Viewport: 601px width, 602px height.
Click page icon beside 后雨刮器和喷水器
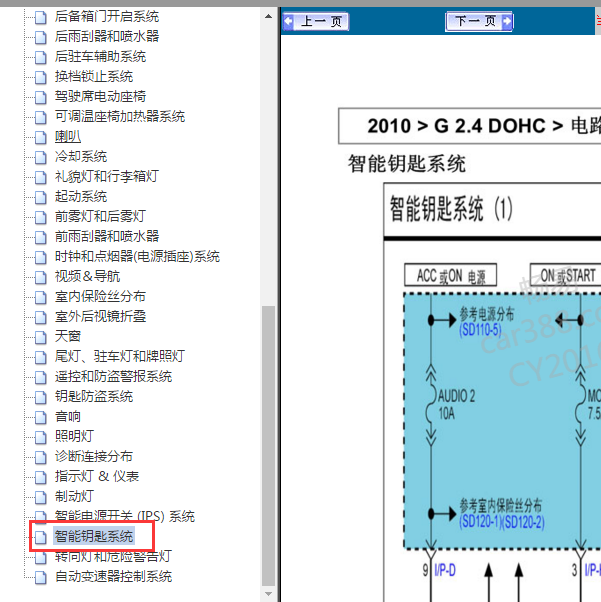(x=41, y=37)
